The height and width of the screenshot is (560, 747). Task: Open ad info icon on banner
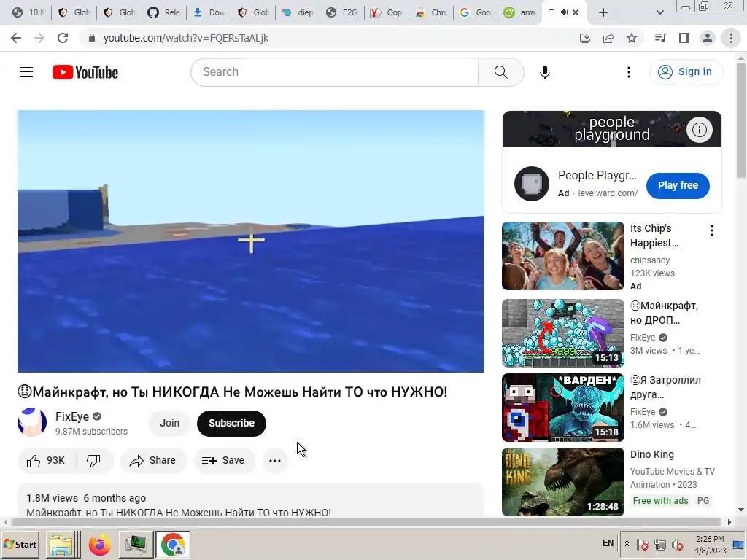pos(700,130)
